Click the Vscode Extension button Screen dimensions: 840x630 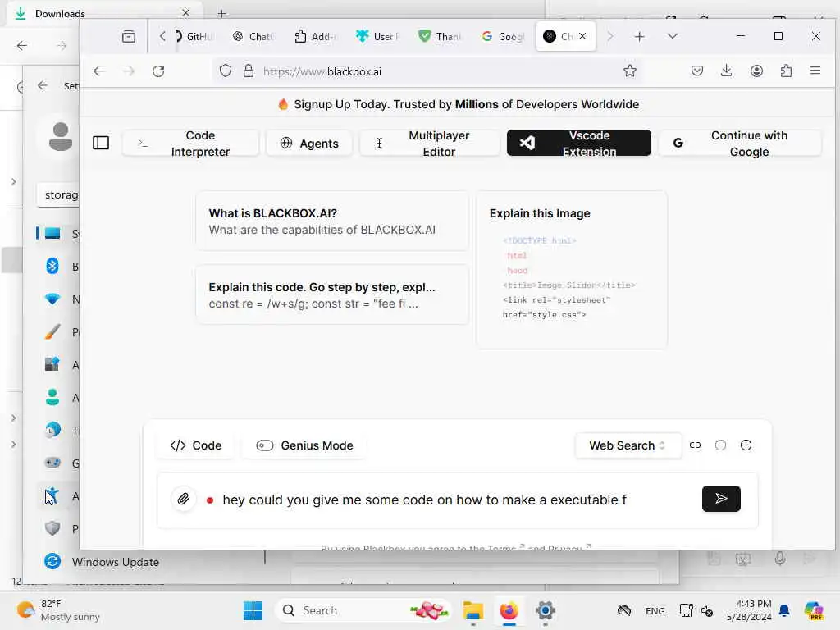point(578,143)
